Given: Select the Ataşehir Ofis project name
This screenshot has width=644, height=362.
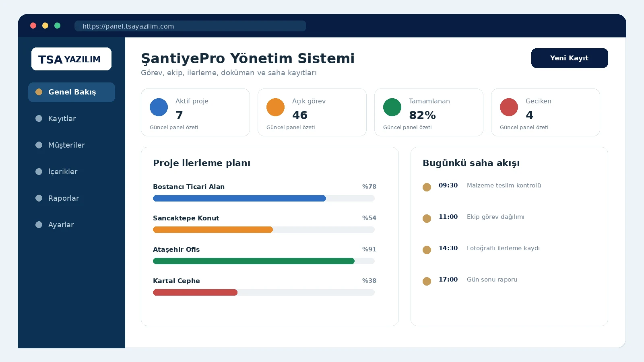Looking at the screenshot, I should 176,249.
